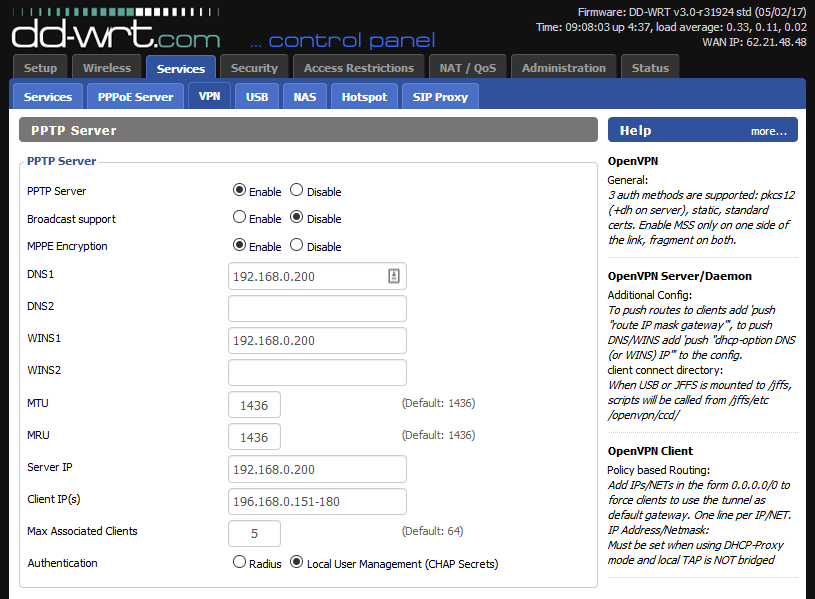Open the NAT / QoS tab
Screen dimensions: 815x599
coord(468,68)
